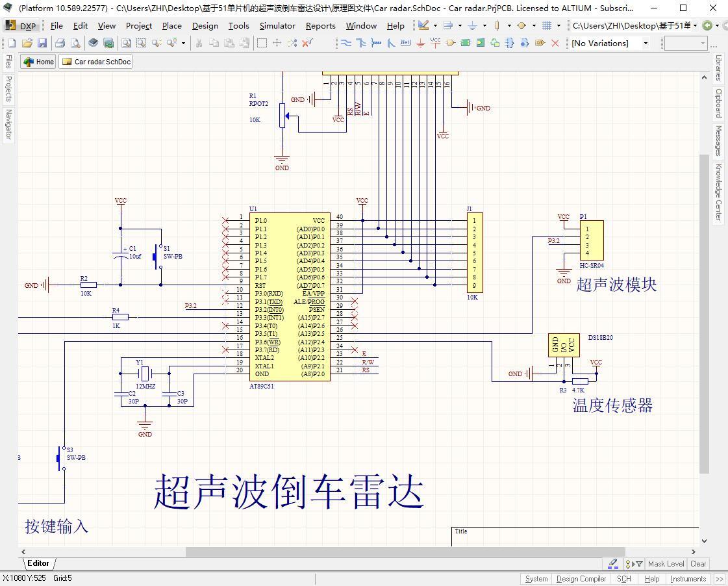Expand the file path dropdown
This screenshot has height=586, width=728.
coord(695,26)
